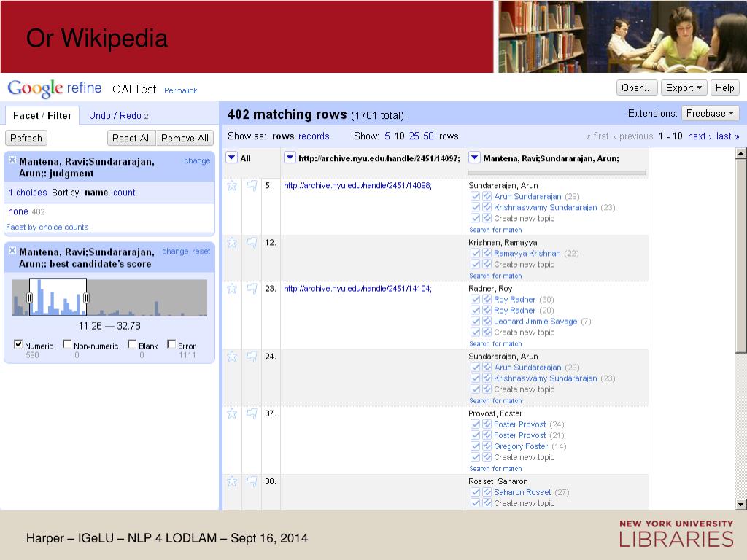
Task: Click the Open... button
Action: point(637,88)
